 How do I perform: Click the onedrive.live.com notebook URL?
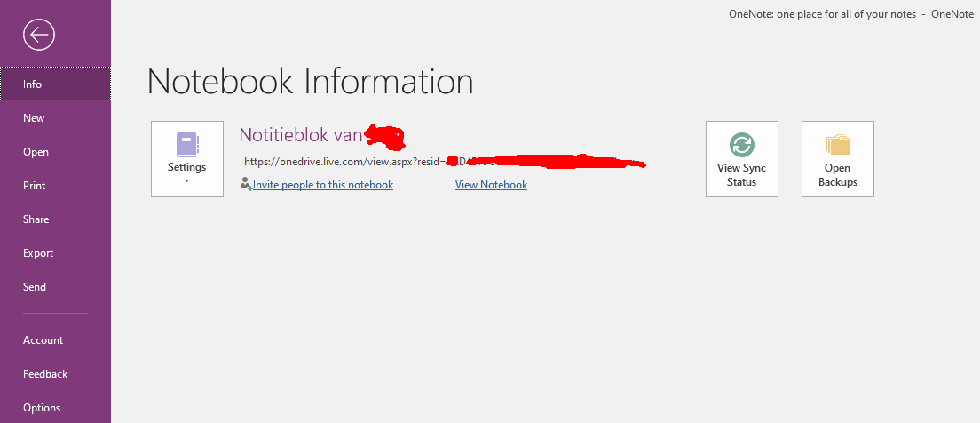(x=345, y=162)
